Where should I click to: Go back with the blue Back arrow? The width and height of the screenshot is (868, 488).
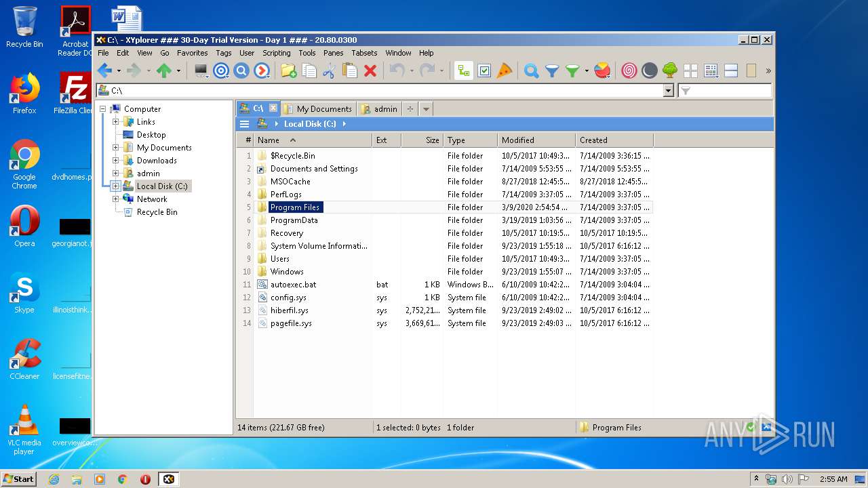[104, 70]
